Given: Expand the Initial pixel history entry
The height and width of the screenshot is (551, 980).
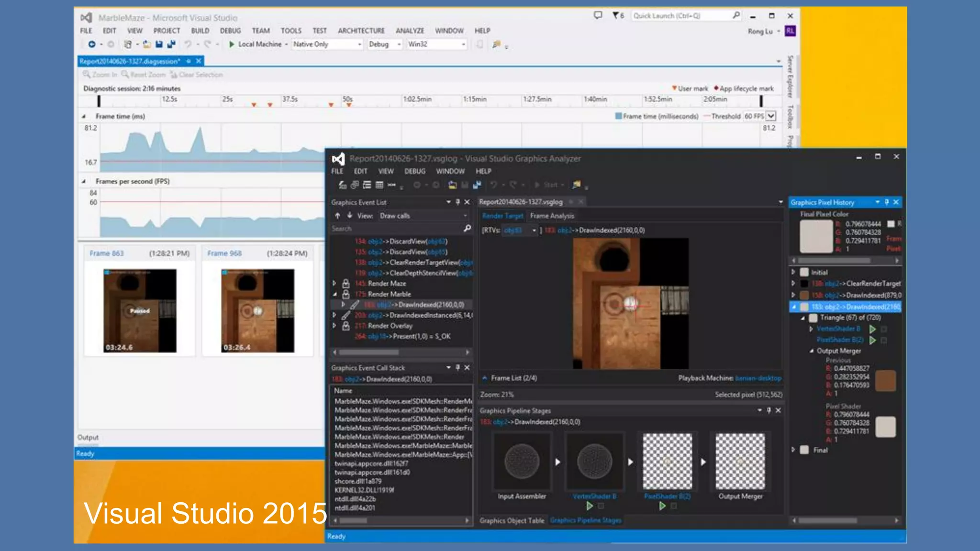Looking at the screenshot, I should [793, 272].
